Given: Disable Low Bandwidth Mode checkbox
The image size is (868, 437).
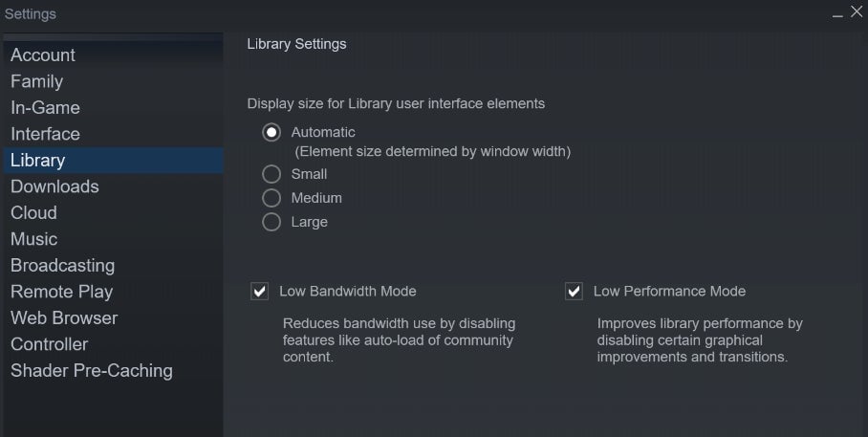Looking at the screenshot, I should (259, 291).
